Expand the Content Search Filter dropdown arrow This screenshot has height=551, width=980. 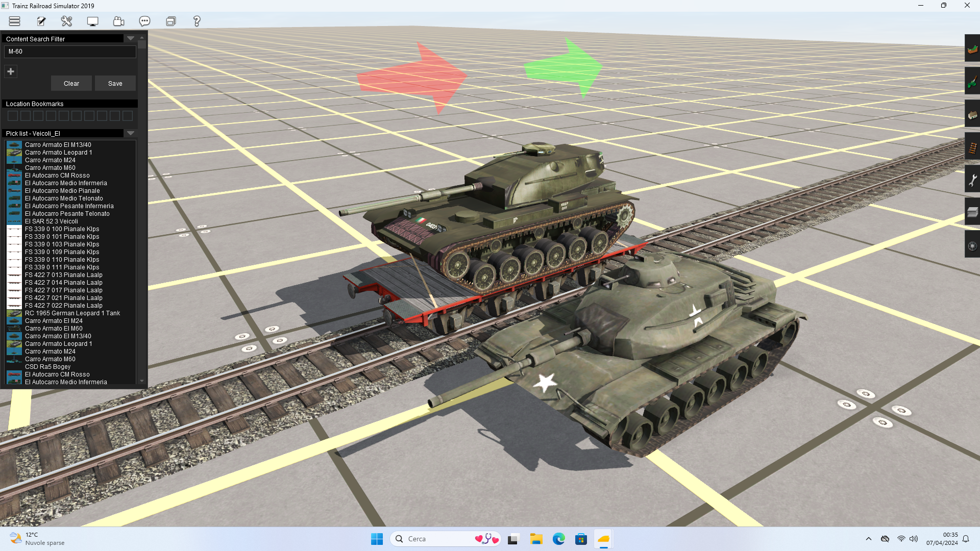coord(131,38)
